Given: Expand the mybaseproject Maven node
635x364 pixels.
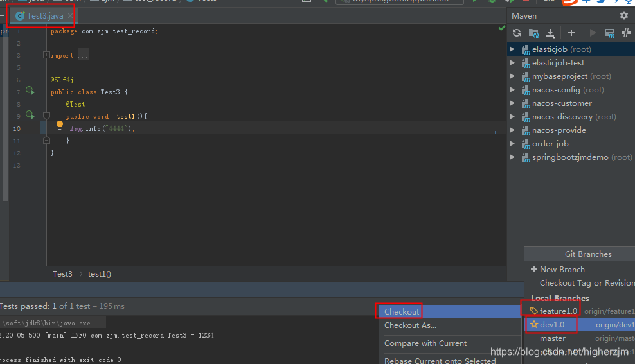Looking at the screenshot, I should [512, 76].
